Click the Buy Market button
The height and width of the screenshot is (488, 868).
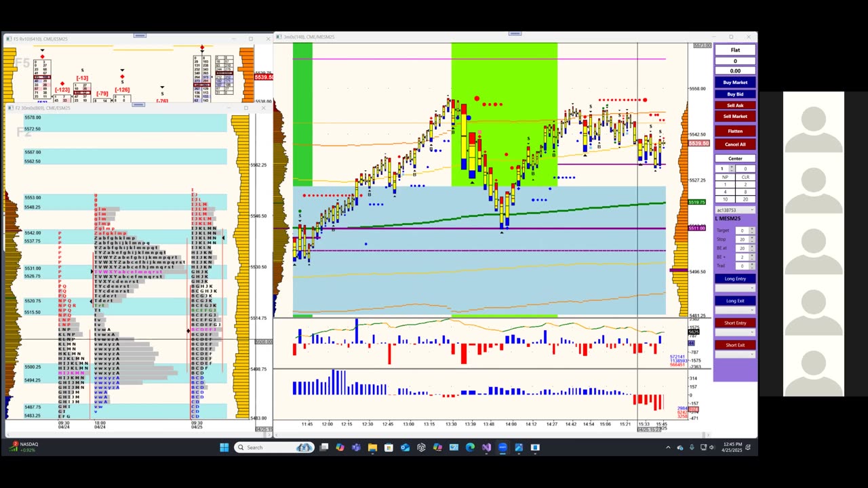click(x=735, y=83)
